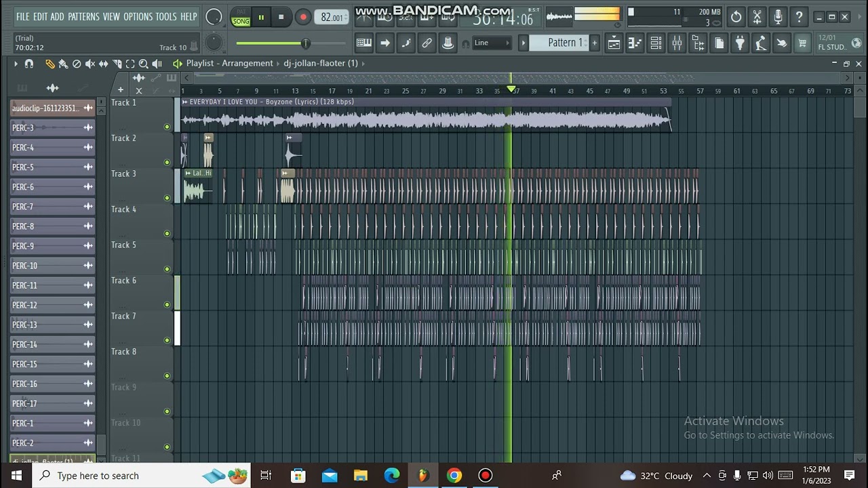Screen dimensions: 868x488
Task: Open the plugin picker plug icon
Action: [x=740, y=43]
